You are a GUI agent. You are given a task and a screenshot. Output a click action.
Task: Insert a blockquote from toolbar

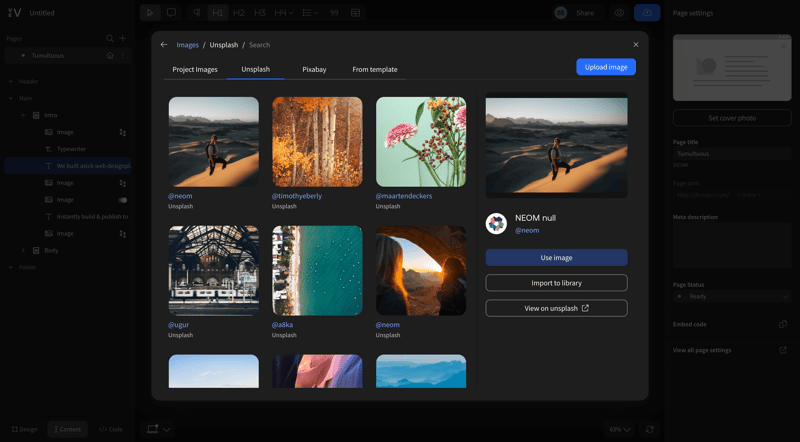[x=334, y=13]
